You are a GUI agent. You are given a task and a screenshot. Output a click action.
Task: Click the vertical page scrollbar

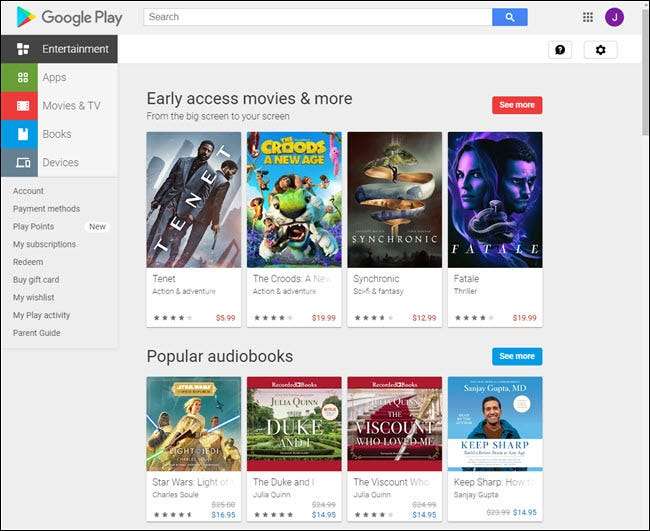[645, 73]
